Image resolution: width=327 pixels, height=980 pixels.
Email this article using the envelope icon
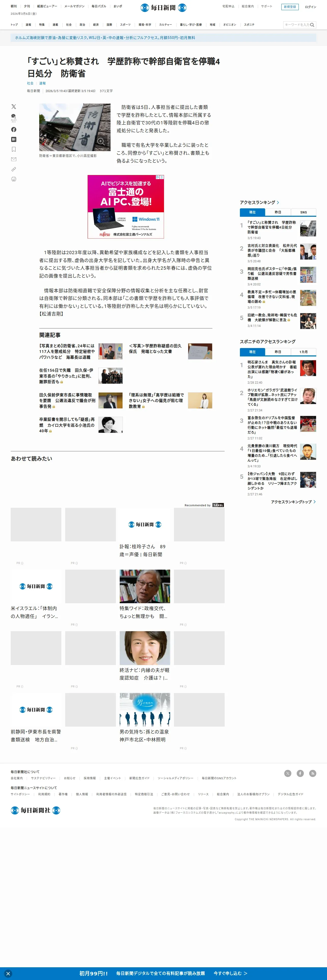coord(14,159)
